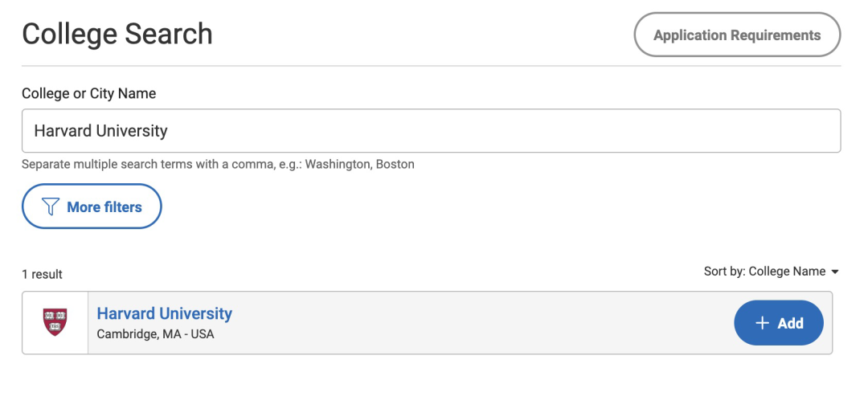Add Harvard University to your list
The height and width of the screenshot is (417, 868).
click(778, 323)
